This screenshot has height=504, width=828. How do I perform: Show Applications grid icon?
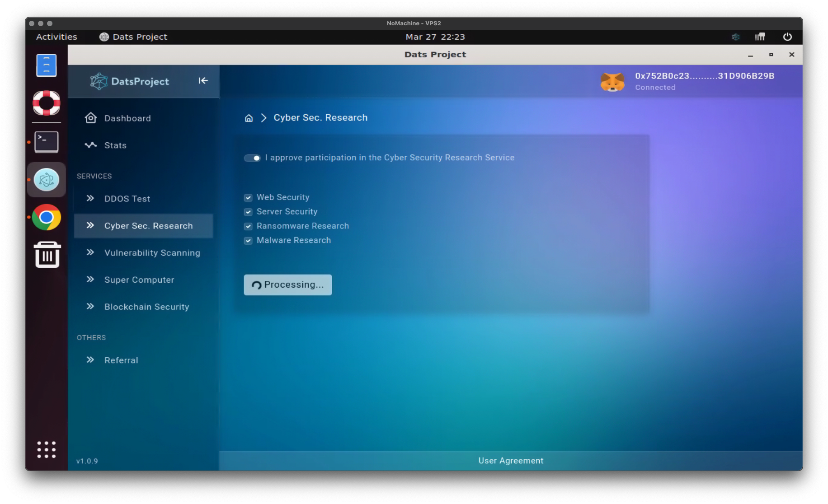(46, 450)
